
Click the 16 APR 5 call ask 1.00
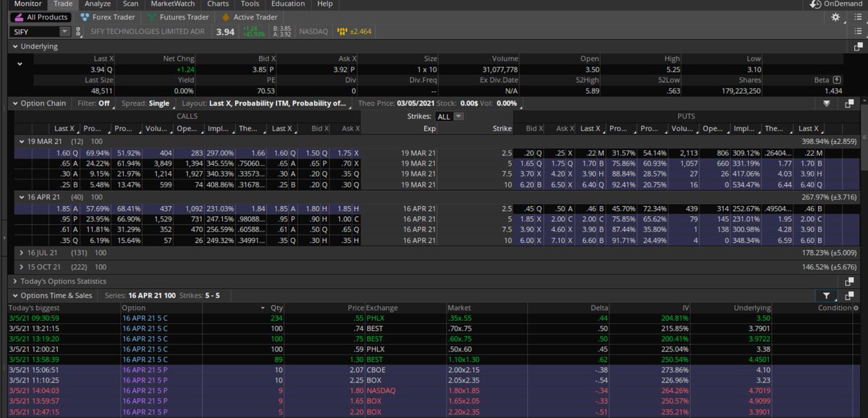pyautogui.click(x=348, y=221)
